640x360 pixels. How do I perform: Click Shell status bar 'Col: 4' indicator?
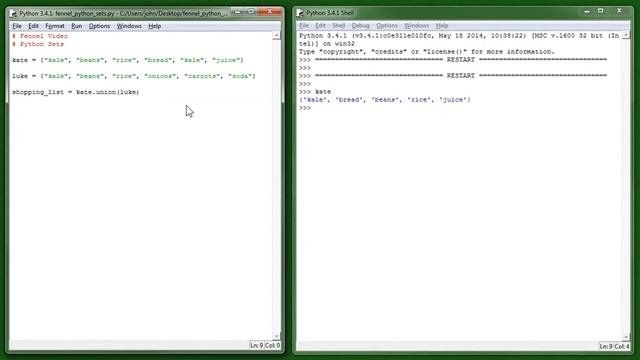(622, 346)
